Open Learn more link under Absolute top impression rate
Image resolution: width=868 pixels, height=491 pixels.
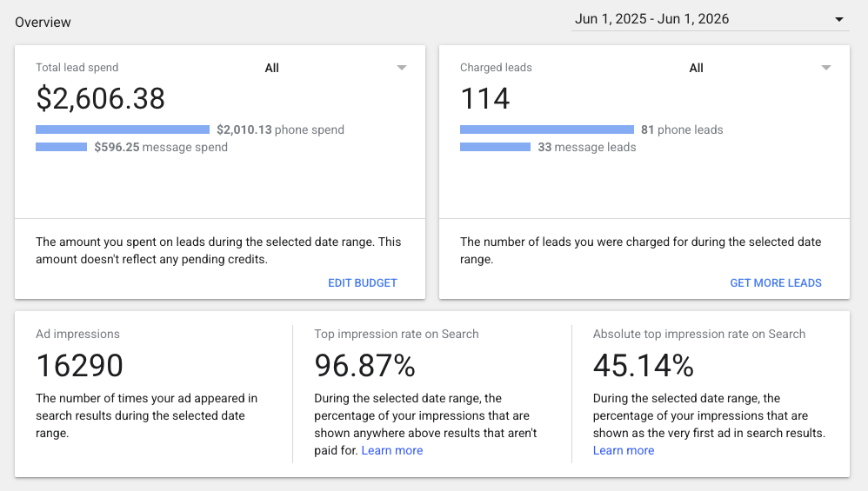[x=624, y=451]
